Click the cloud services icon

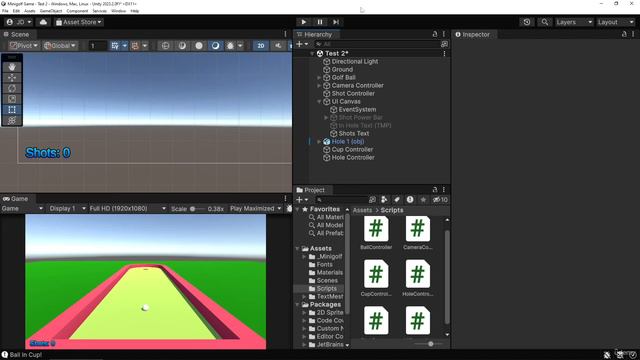[x=43, y=22]
